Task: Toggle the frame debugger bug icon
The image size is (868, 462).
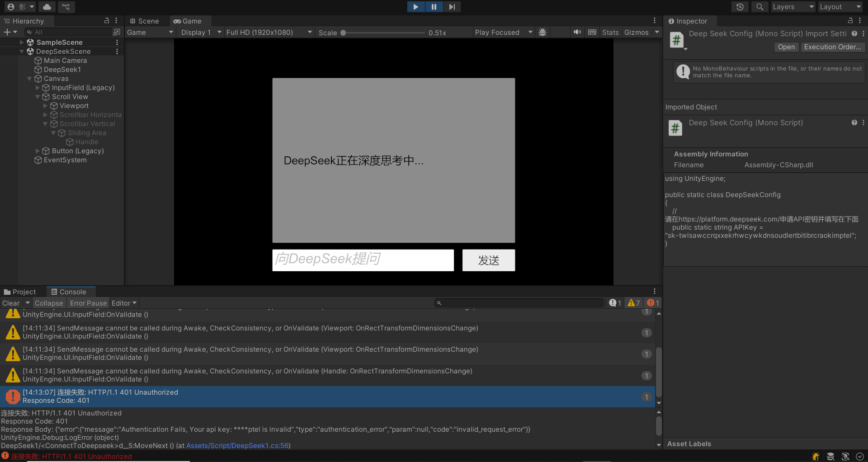Action: tap(543, 32)
